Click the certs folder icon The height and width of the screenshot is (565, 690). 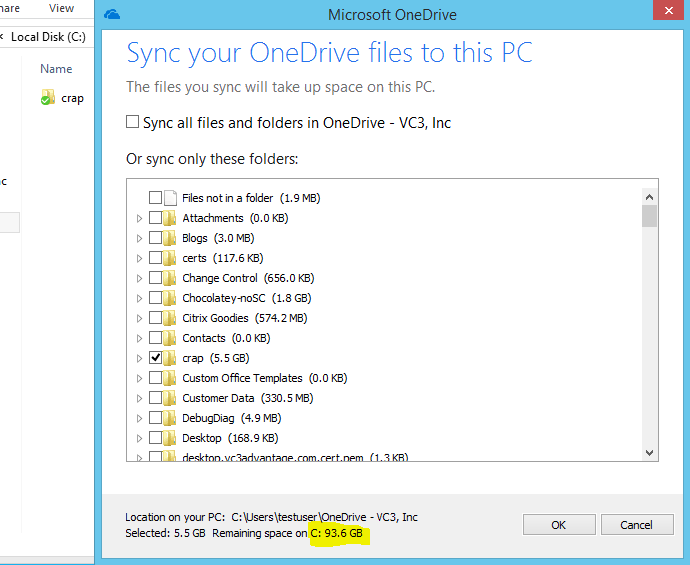(x=169, y=258)
